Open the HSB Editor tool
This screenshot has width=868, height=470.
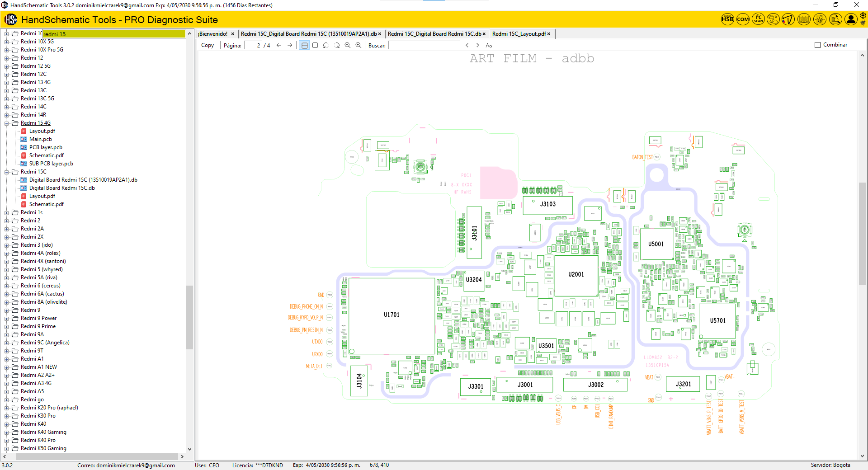[727, 19]
